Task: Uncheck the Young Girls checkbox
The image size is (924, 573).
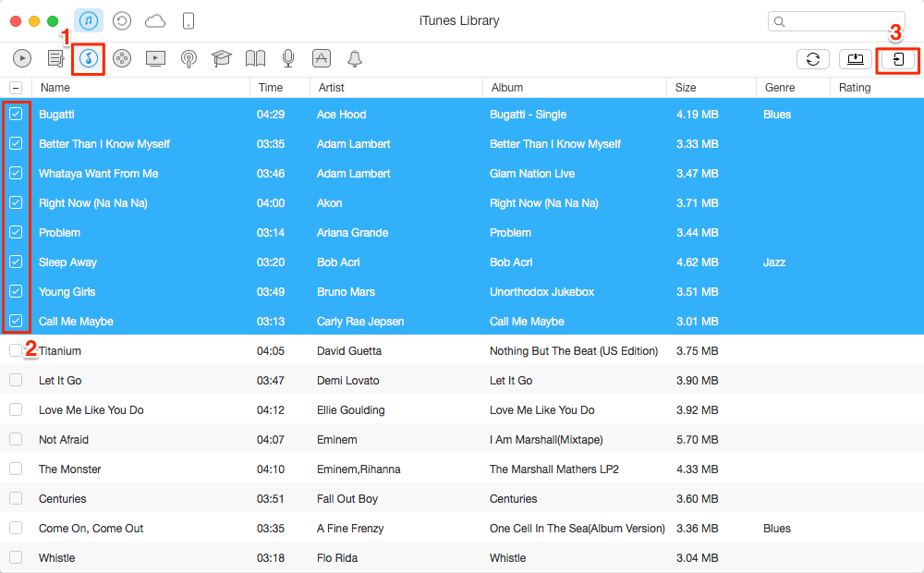Action: [16, 291]
